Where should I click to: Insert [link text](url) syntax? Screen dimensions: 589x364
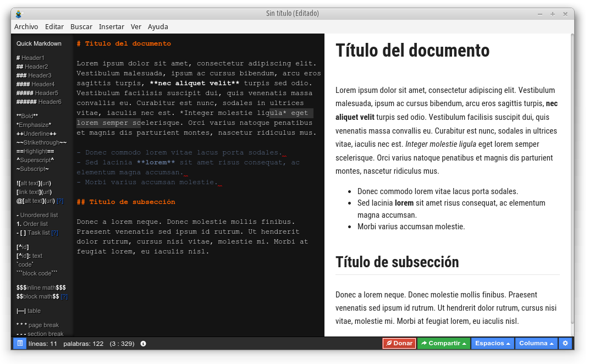coord(34,192)
